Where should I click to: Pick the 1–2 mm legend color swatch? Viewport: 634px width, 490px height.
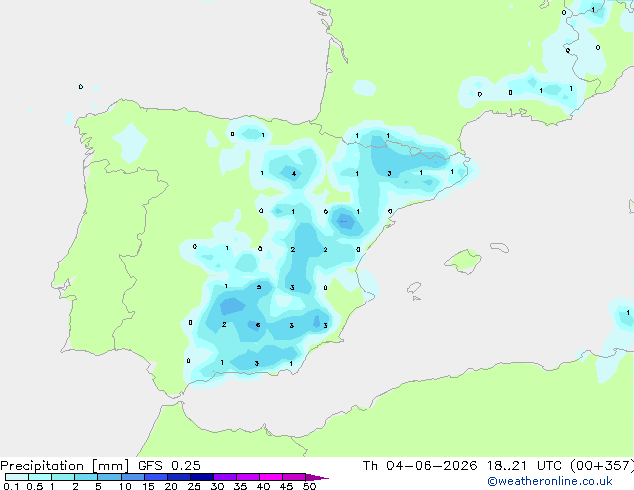coord(63,477)
